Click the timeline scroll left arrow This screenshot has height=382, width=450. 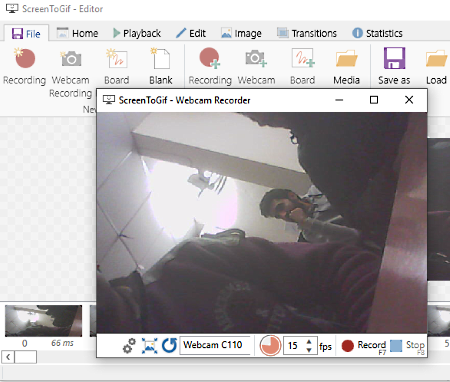point(8,357)
